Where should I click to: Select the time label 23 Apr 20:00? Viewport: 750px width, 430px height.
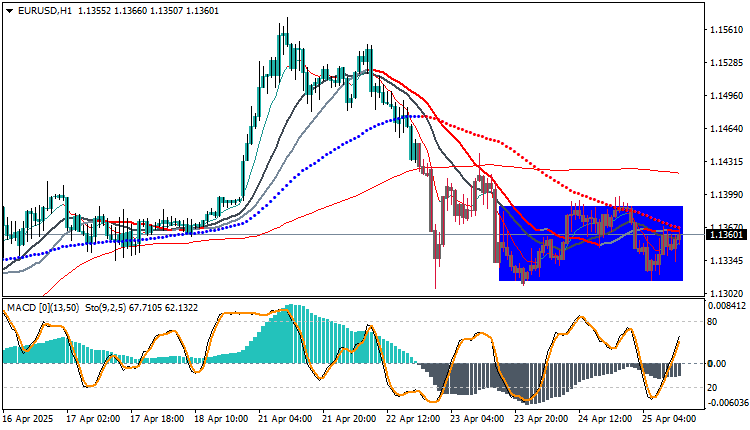[x=541, y=419]
